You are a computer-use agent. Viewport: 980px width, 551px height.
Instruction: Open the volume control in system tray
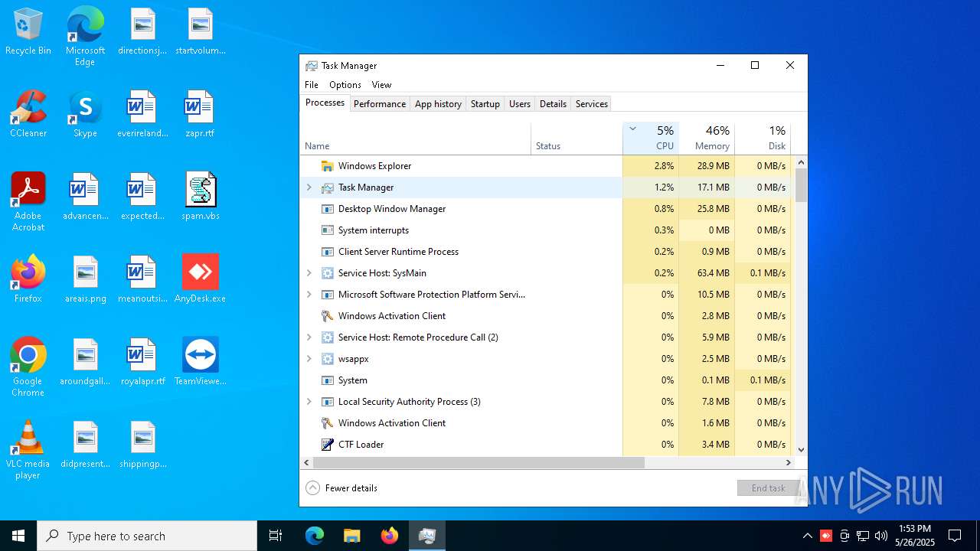coord(881,536)
